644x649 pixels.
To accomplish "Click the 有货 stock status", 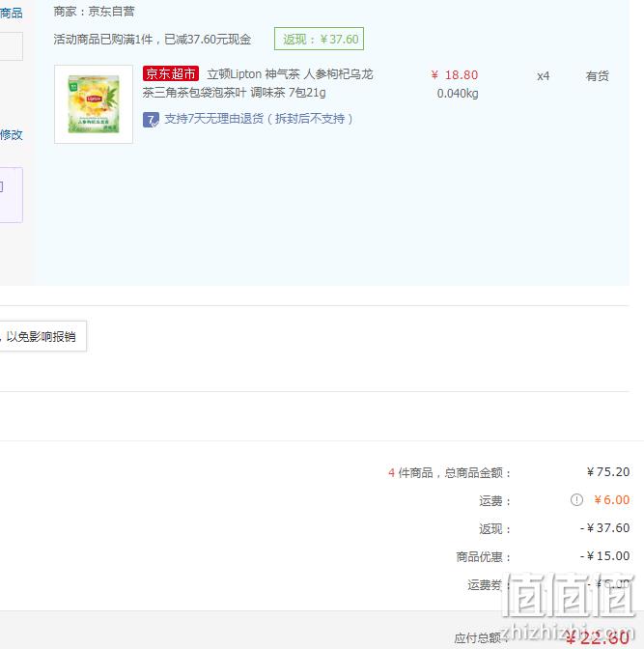I will pyautogui.click(x=598, y=75).
